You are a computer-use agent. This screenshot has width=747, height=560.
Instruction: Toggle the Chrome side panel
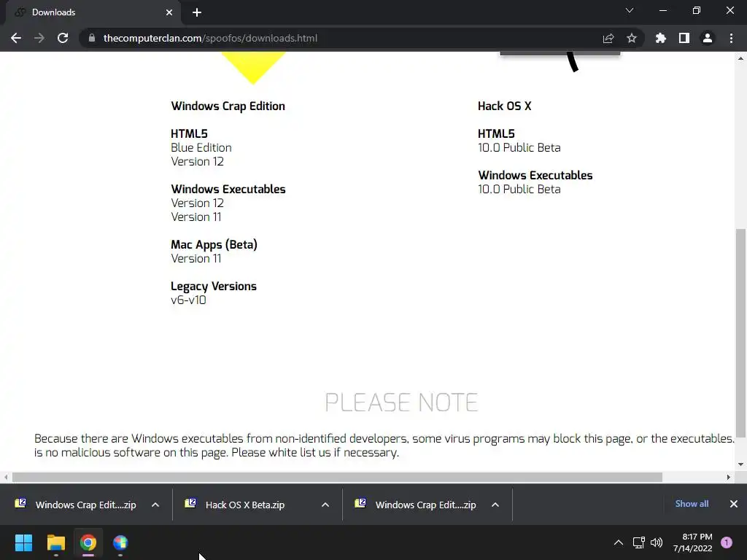(684, 38)
